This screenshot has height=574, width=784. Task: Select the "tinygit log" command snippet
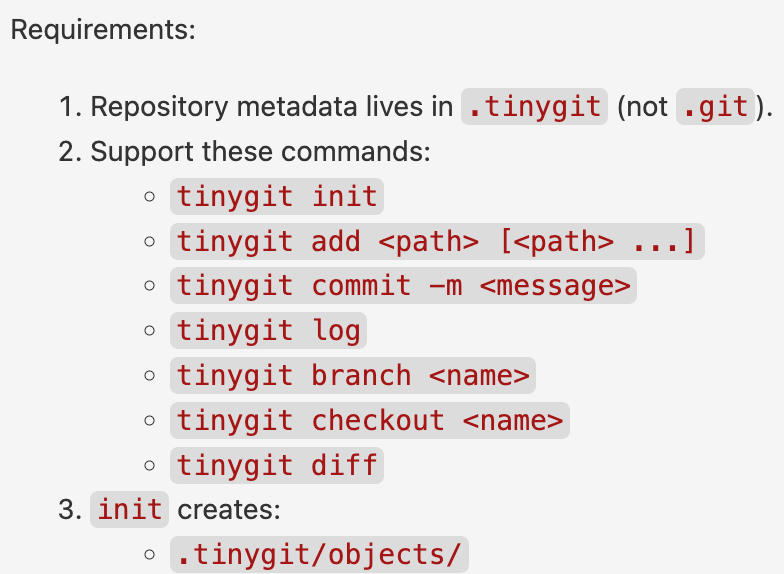pos(268,331)
